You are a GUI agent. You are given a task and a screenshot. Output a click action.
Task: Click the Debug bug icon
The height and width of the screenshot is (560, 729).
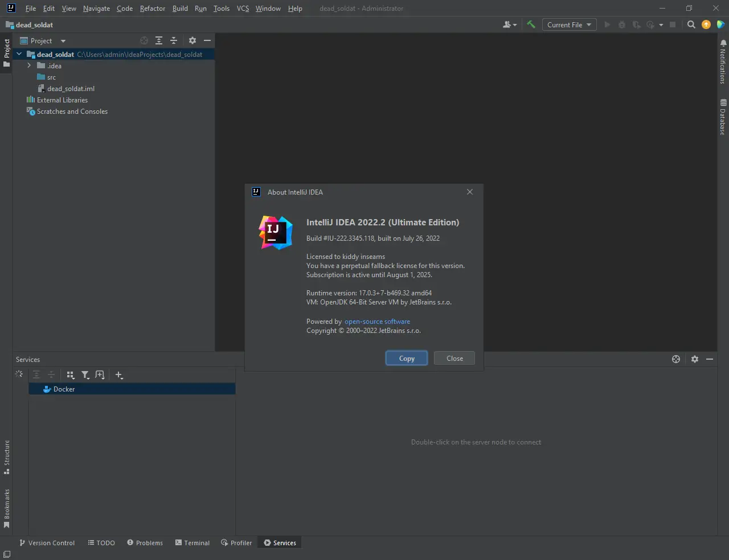[x=622, y=24]
